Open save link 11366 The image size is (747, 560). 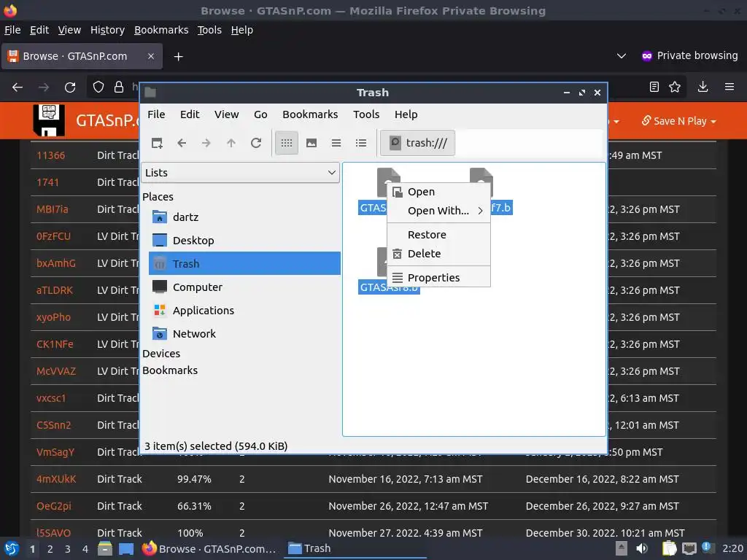[x=51, y=156]
